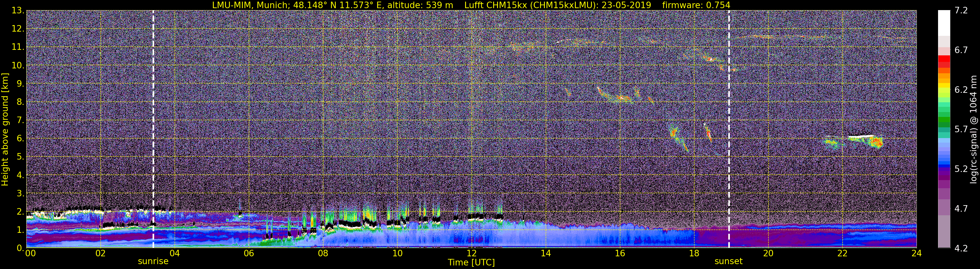The image size is (980, 269).
Task: Click the height axis tick 3
Action: point(20,193)
